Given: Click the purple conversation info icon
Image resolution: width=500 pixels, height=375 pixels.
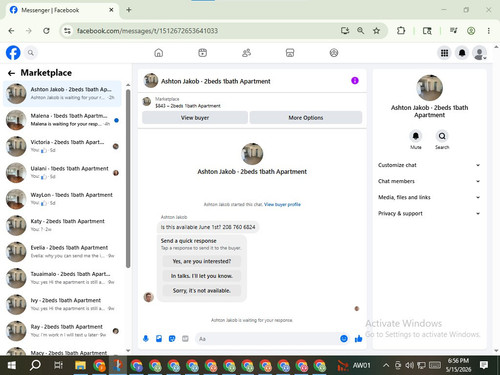Looking at the screenshot, I should 355,81.
